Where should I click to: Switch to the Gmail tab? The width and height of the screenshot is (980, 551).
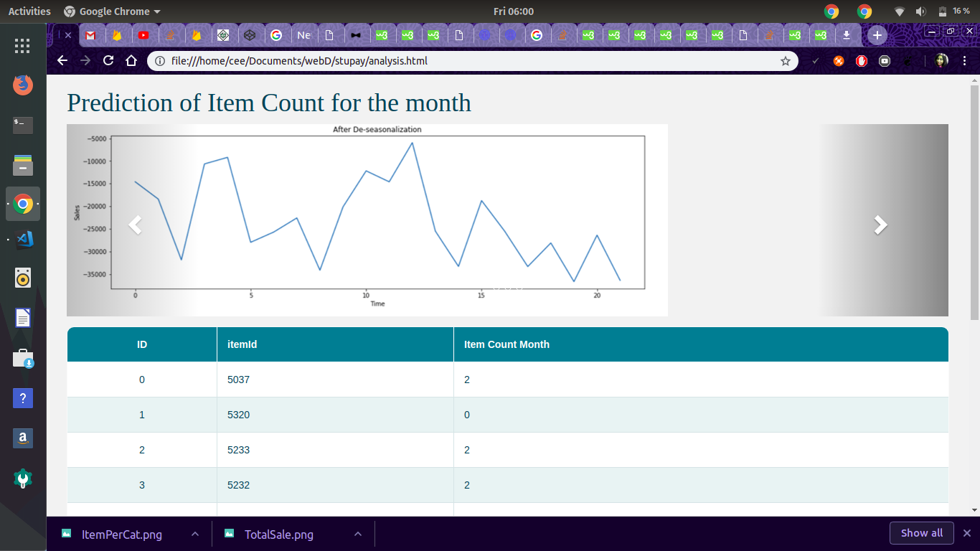[90, 35]
